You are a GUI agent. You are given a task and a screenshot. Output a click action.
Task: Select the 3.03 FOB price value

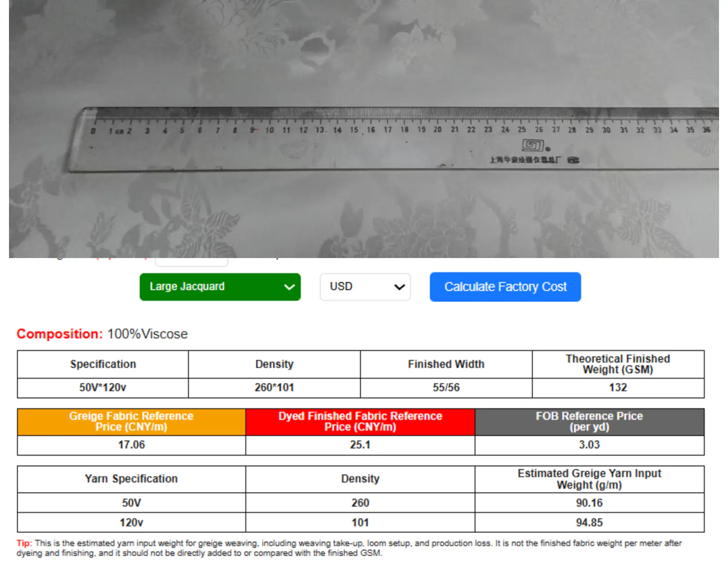click(589, 445)
